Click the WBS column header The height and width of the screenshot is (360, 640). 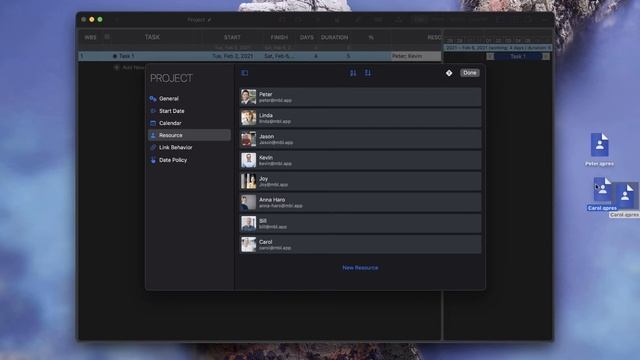tap(90, 37)
